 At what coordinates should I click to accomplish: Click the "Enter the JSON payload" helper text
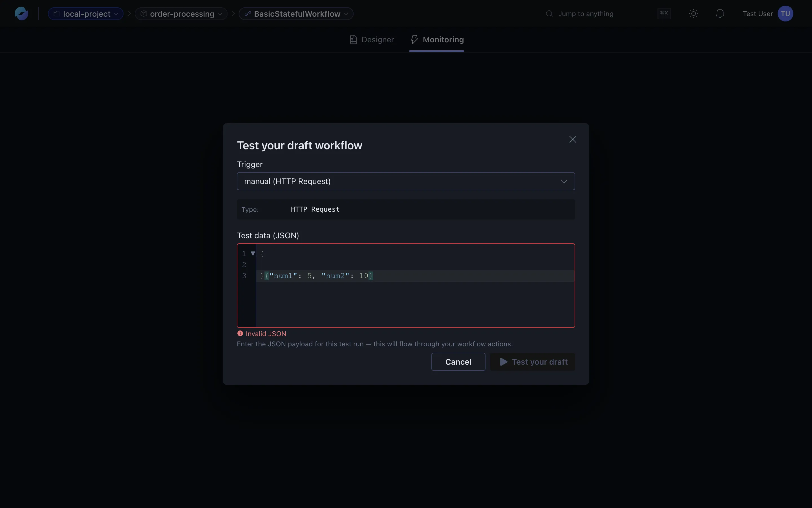(x=375, y=344)
